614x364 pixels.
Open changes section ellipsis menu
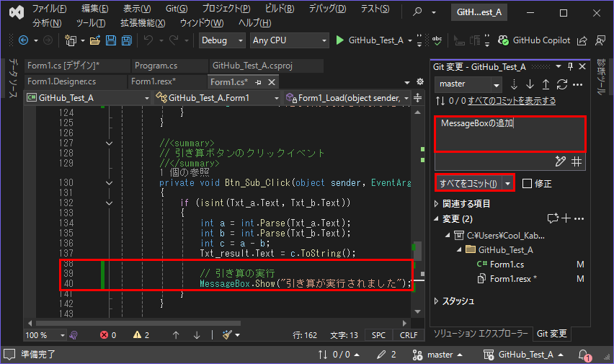point(579,218)
